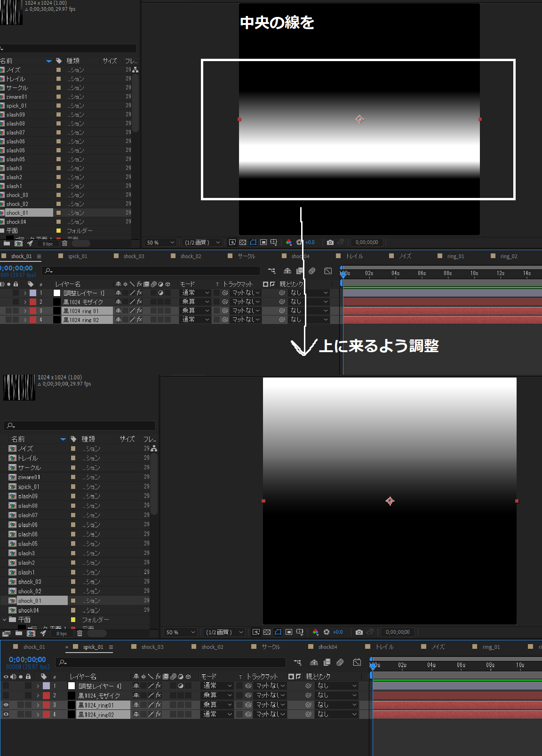The height and width of the screenshot is (756, 542).
Task: Open (1/2画質) resolution dropdown in lower viewer
Action: [x=224, y=632]
